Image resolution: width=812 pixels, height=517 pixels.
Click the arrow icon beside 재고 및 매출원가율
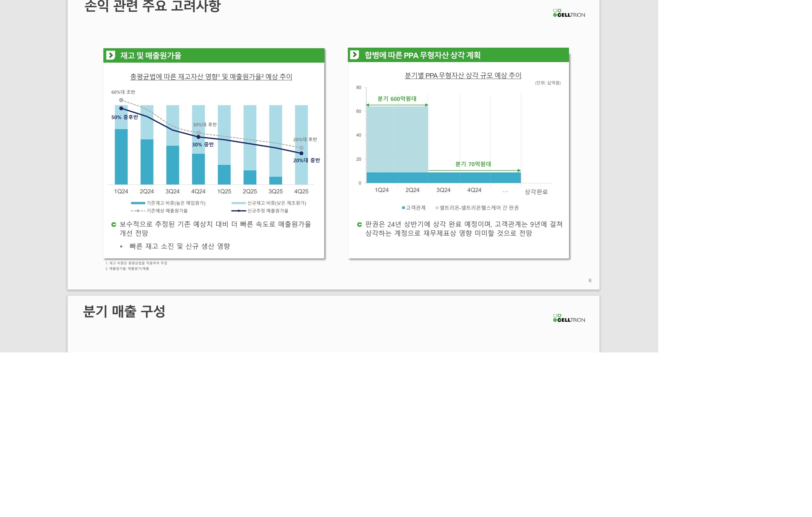111,55
